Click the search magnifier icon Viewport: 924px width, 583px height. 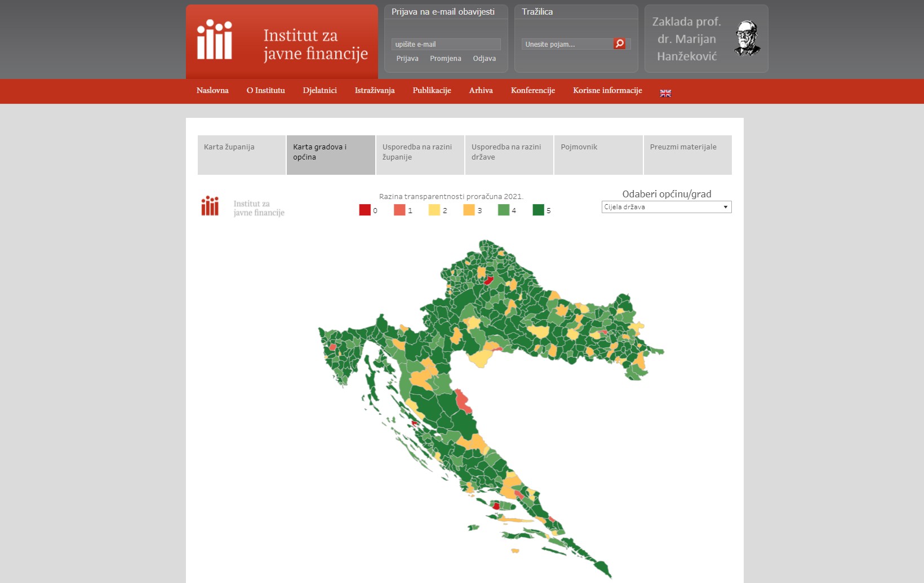(x=619, y=43)
